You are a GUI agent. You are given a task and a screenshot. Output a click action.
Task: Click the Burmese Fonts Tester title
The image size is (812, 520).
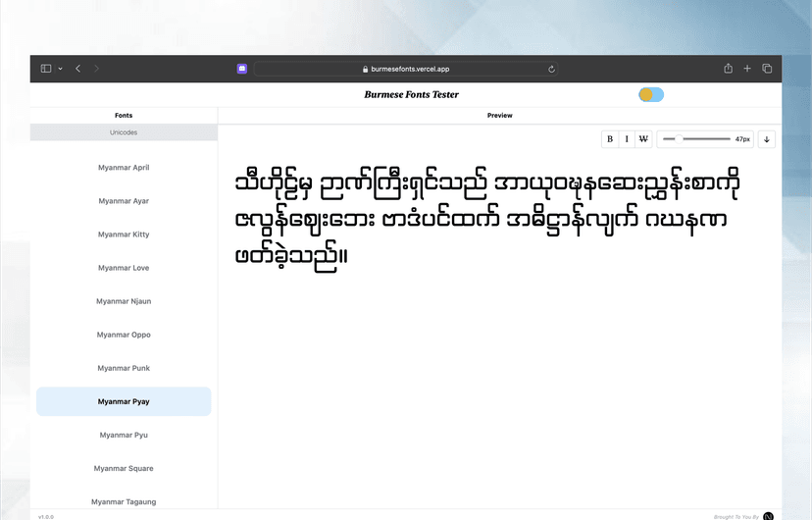tap(411, 94)
